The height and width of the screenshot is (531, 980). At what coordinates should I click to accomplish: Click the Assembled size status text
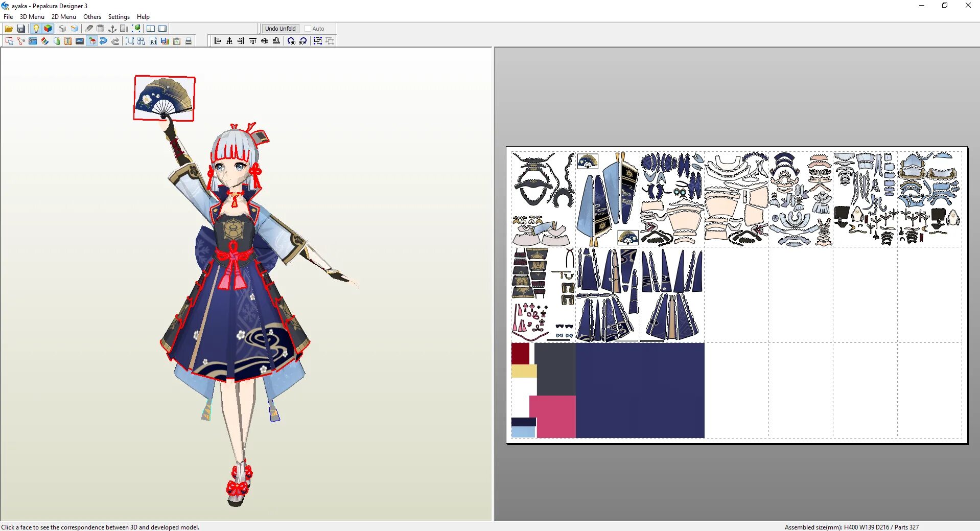pos(851,527)
